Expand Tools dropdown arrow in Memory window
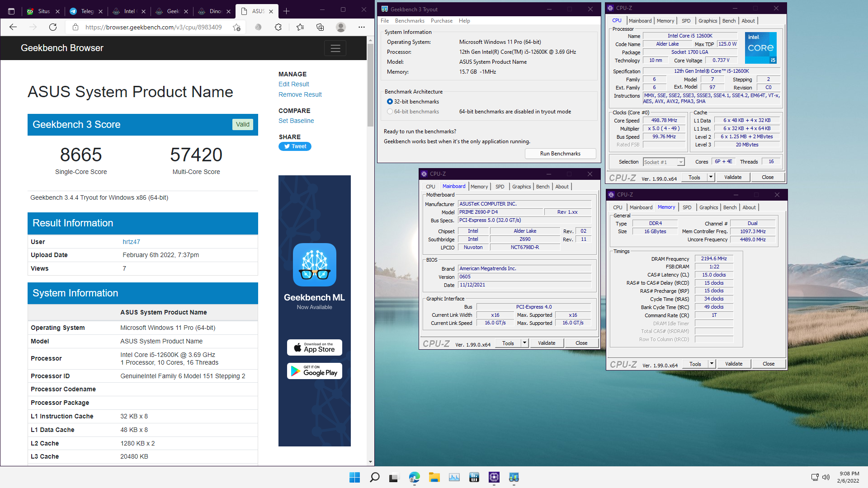This screenshot has width=868, height=488. pos(712,364)
